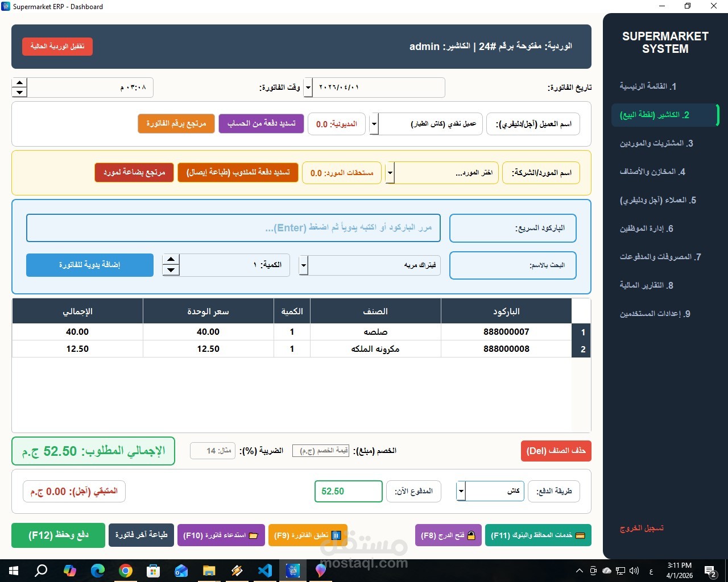Open the كاش payment method dropdown
728x582 pixels.
(461, 491)
